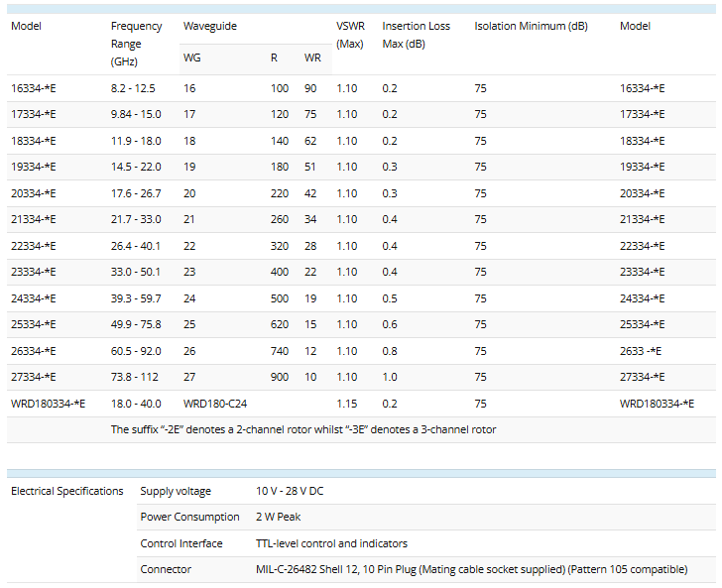Click the Electrical Specifications label
The image size is (722, 588).
pos(67,491)
